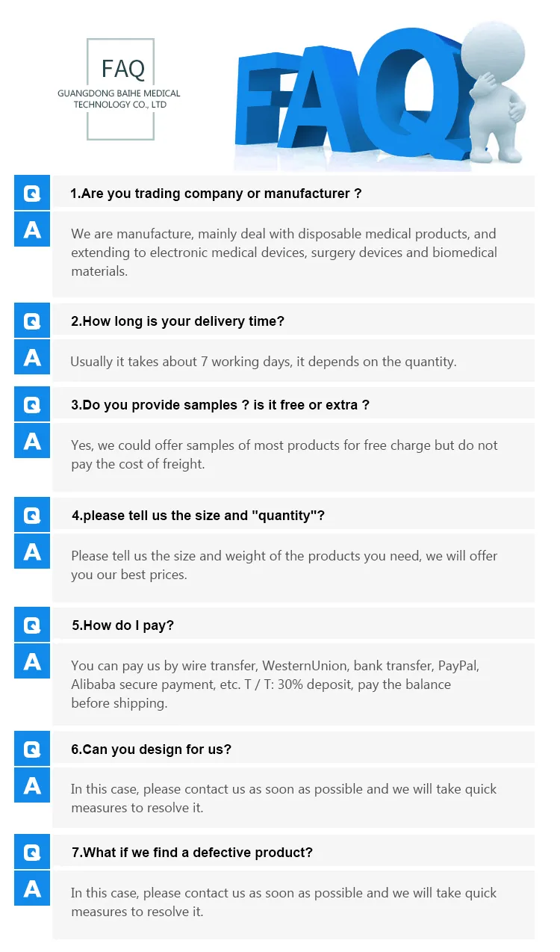Click "What if we find a defective product?" heading
This screenshot has height=952, width=560.
point(192,852)
